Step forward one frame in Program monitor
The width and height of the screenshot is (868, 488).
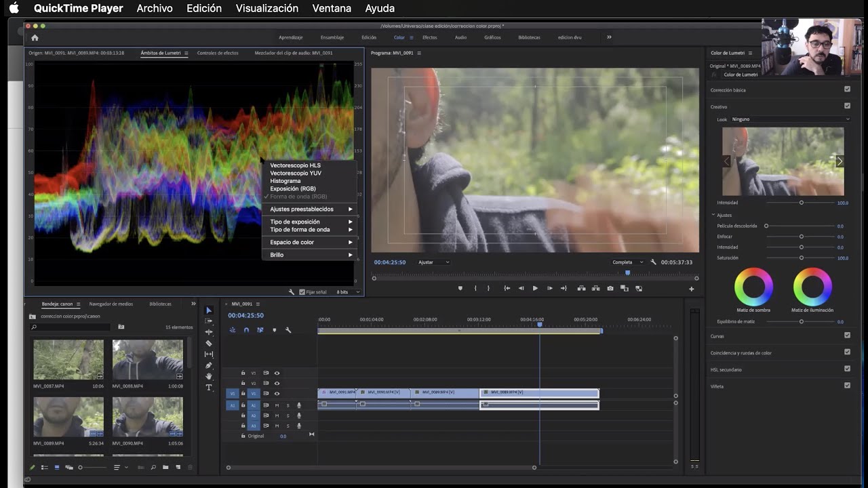[x=549, y=288]
